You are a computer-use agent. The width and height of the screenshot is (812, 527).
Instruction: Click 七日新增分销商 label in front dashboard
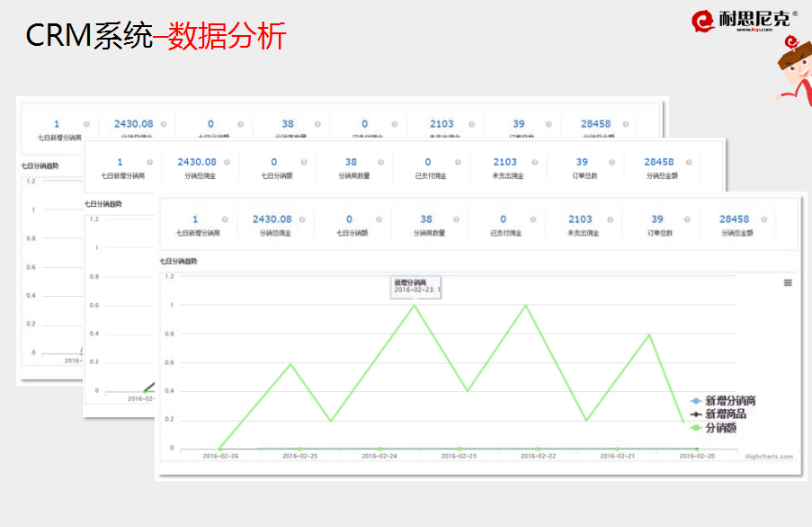click(x=198, y=234)
